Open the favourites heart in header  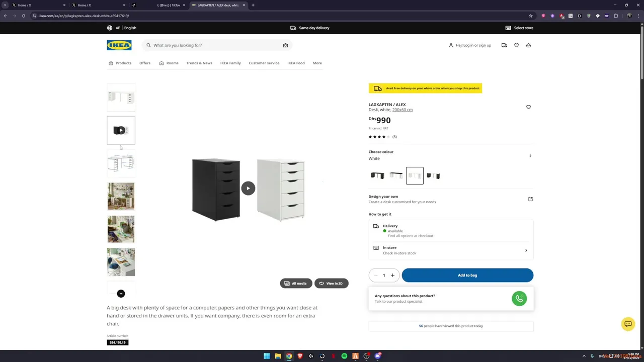point(516,45)
